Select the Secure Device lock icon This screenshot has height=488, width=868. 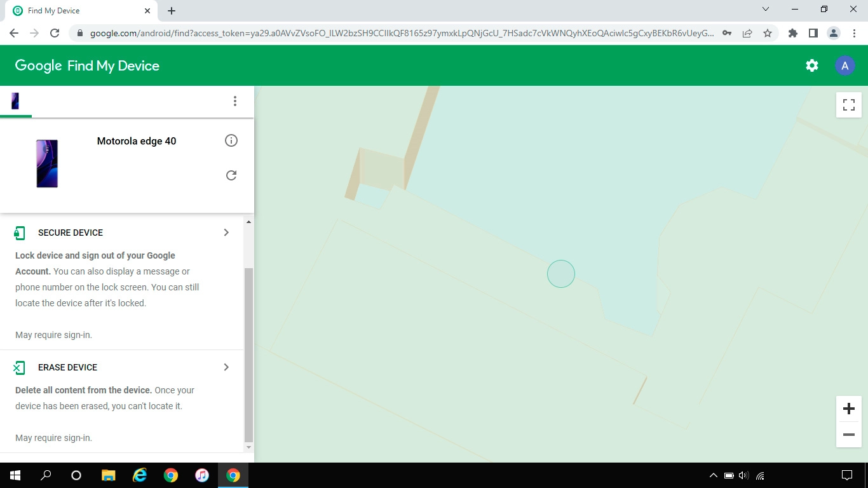(x=19, y=233)
